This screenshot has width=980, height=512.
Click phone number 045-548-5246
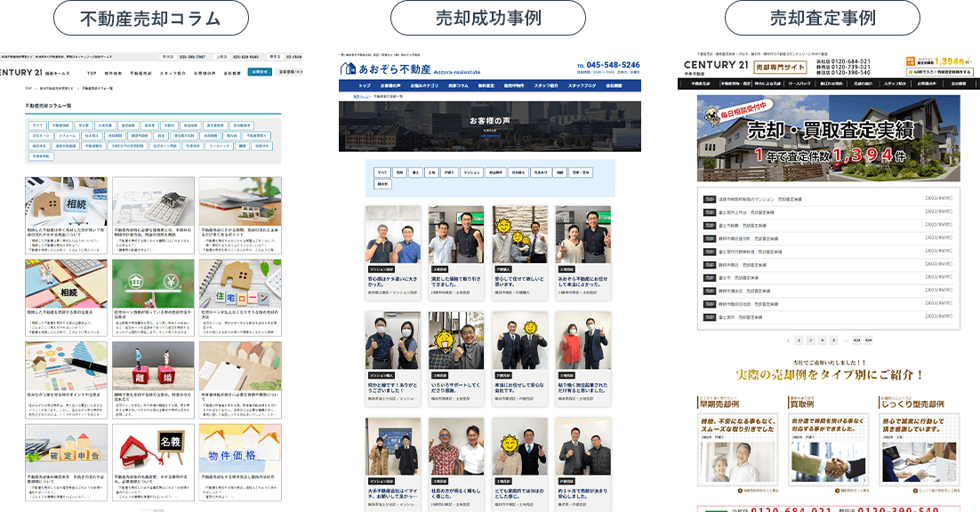(613, 65)
